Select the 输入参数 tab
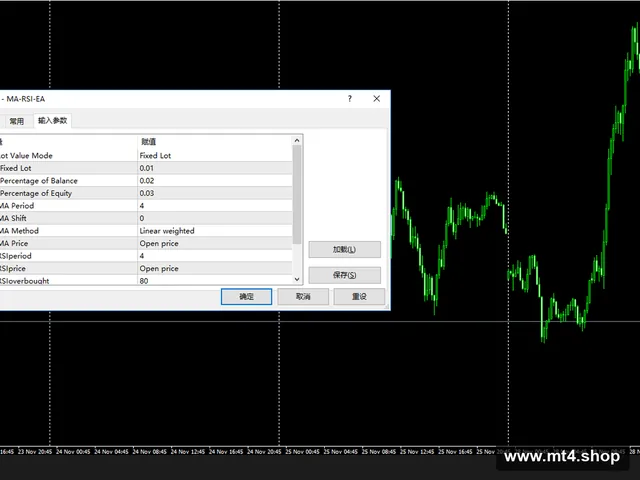 click(52, 120)
